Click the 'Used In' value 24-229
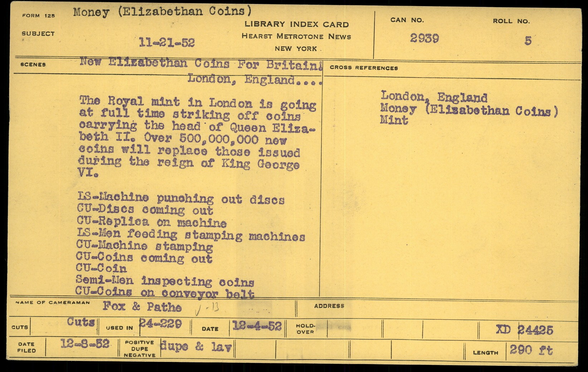The height and width of the screenshot is (372, 588). [160, 324]
